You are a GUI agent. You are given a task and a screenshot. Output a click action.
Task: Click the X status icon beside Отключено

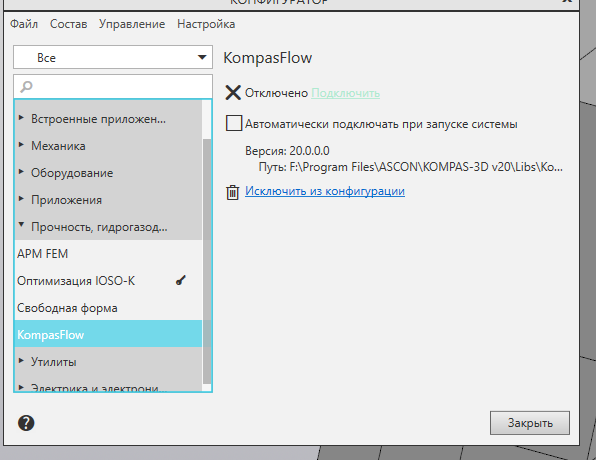pyautogui.click(x=233, y=92)
